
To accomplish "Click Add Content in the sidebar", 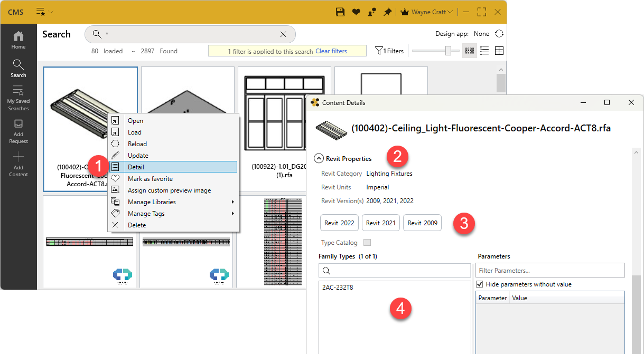I will 18,164.
